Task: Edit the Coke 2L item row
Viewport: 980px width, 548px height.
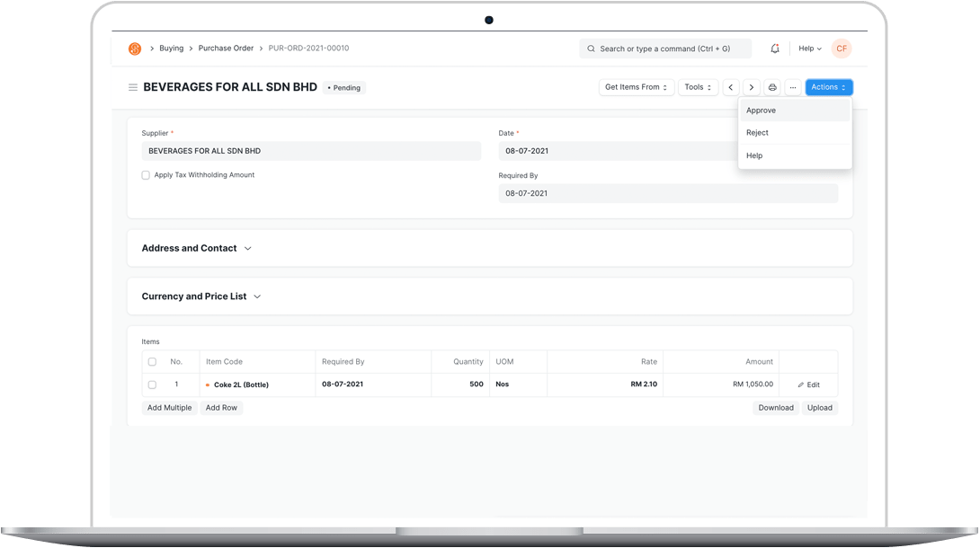Action: [808, 384]
